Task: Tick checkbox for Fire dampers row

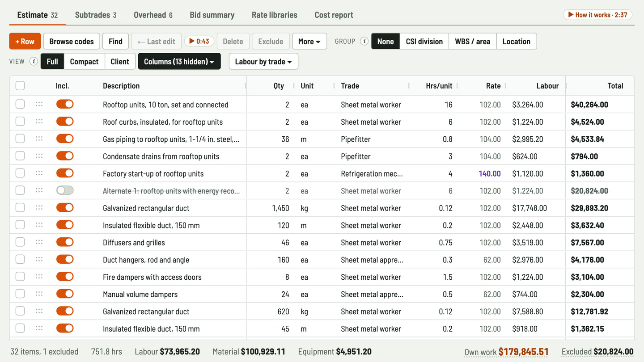Action: coord(20,277)
